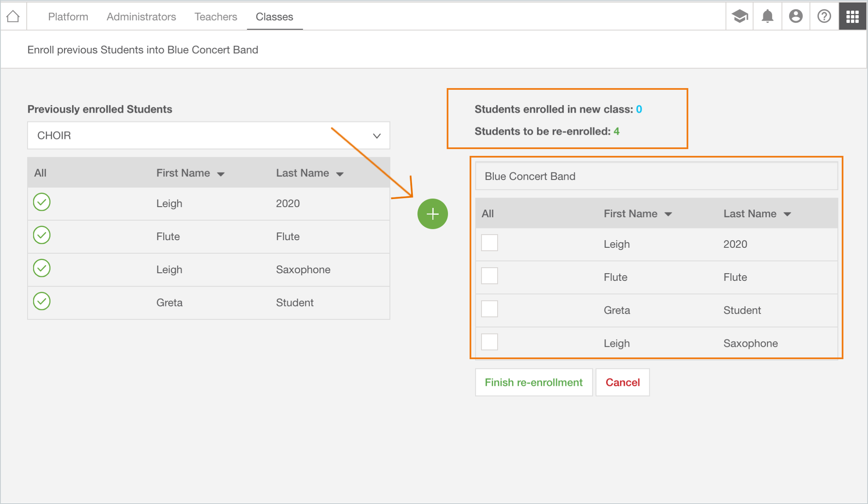Click Finish re-enrollment

(534, 382)
